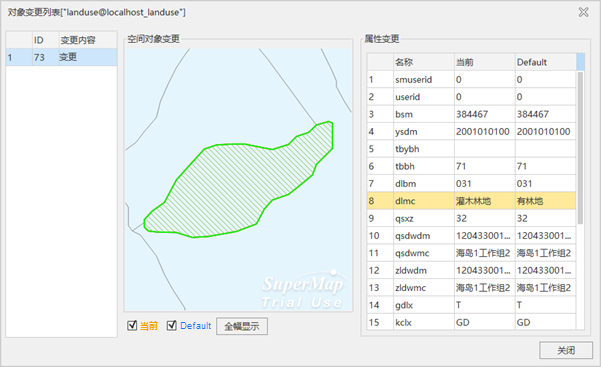Image resolution: width=601 pixels, height=367 pixels.
Task: Click the 全幅显示 button
Action: [x=242, y=326]
